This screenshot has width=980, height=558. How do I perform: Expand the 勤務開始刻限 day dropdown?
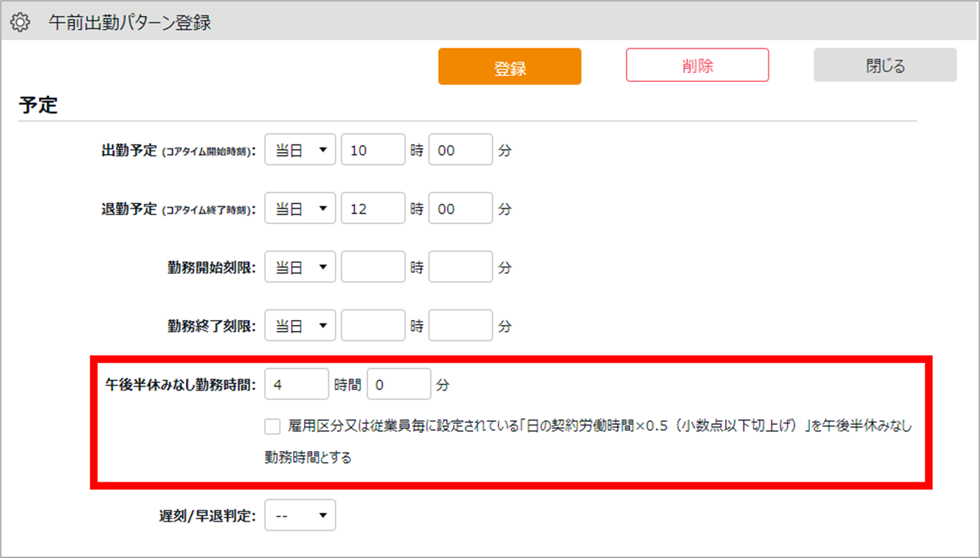click(x=300, y=267)
